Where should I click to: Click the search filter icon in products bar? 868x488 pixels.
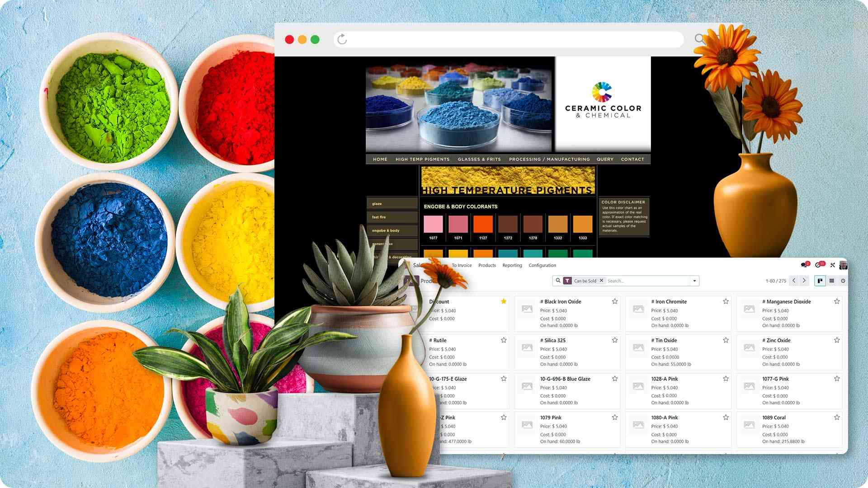[x=567, y=281]
